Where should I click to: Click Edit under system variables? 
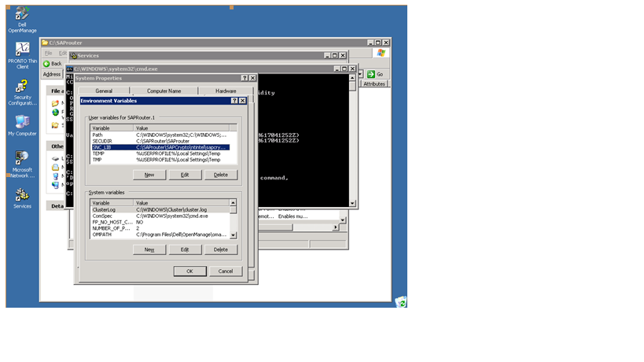(185, 249)
